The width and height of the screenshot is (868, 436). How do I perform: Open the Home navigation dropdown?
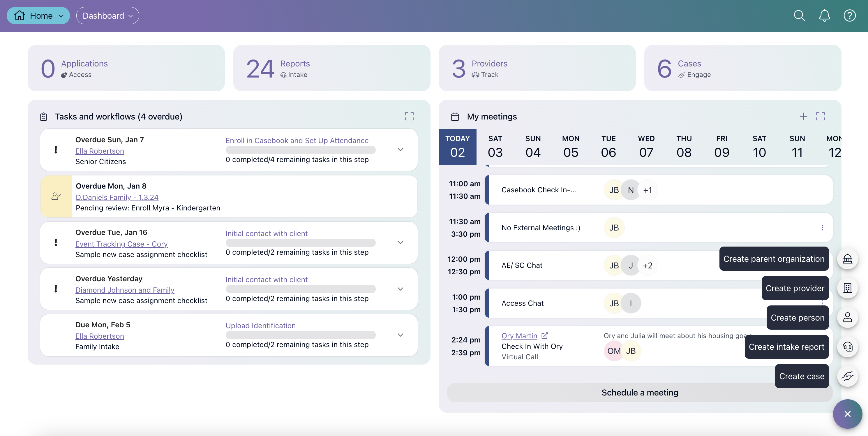click(x=38, y=15)
